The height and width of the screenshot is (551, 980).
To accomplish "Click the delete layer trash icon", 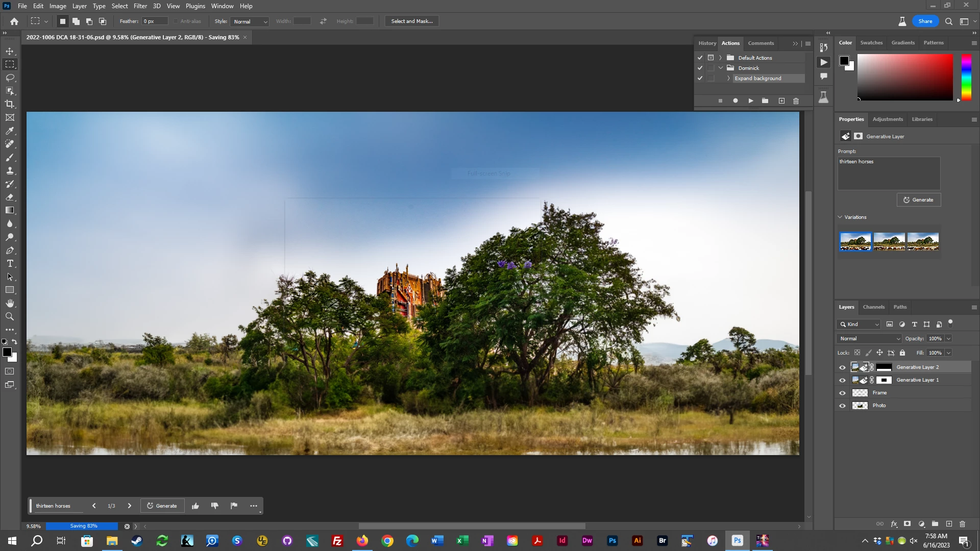I will pyautogui.click(x=962, y=524).
